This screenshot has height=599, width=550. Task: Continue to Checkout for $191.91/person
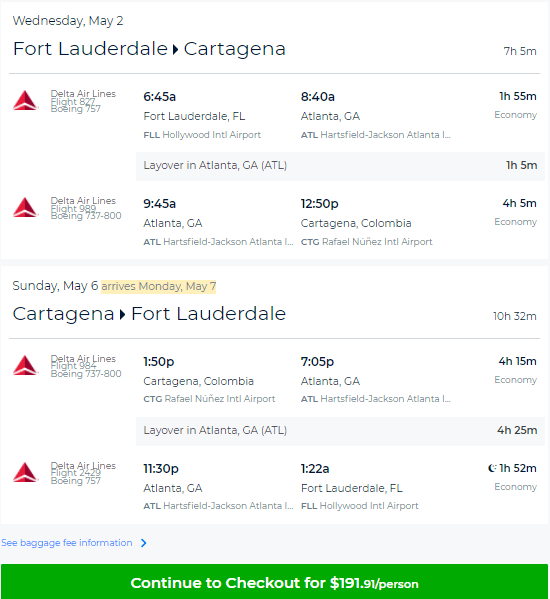point(274,582)
